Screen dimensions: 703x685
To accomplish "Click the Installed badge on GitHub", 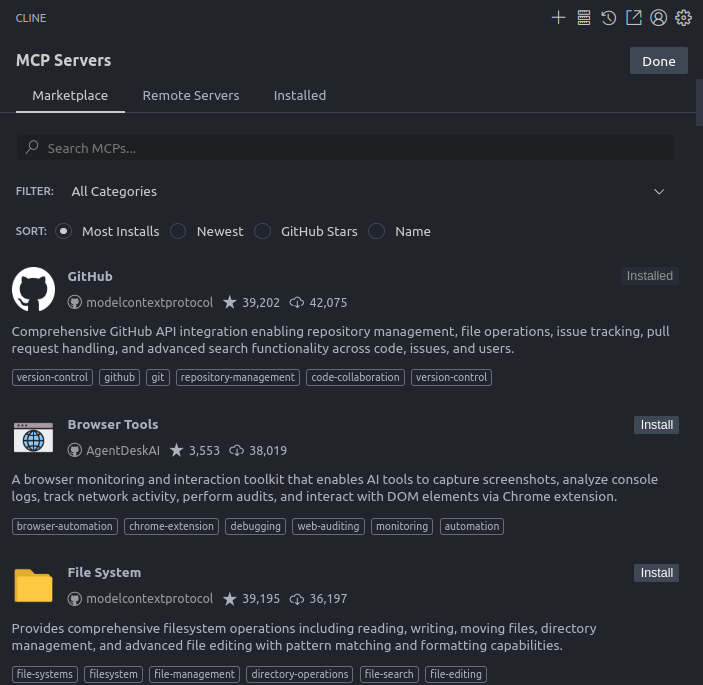I will pos(650,276).
